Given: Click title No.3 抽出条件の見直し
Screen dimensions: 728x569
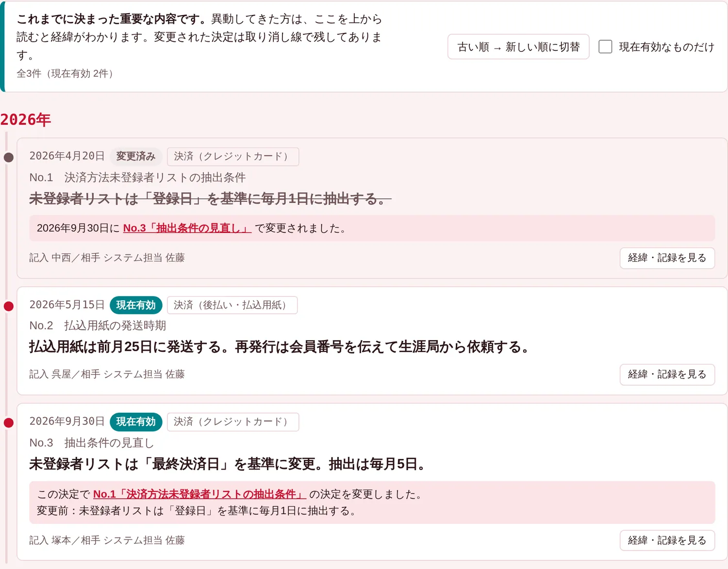Looking at the screenshot, I should coord(91,443).
